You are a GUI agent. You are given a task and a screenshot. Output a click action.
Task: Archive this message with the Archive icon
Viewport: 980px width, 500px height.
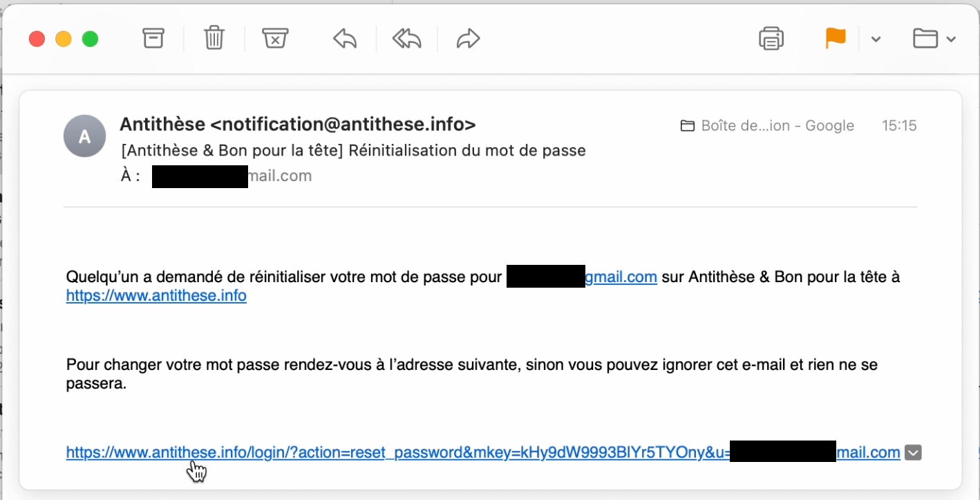click(153, 38)
